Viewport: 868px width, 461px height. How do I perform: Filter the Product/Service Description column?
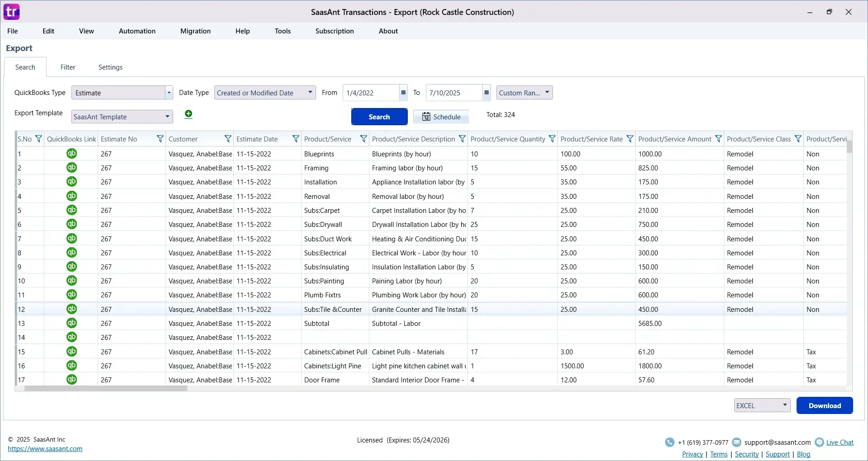click(462, 139)
